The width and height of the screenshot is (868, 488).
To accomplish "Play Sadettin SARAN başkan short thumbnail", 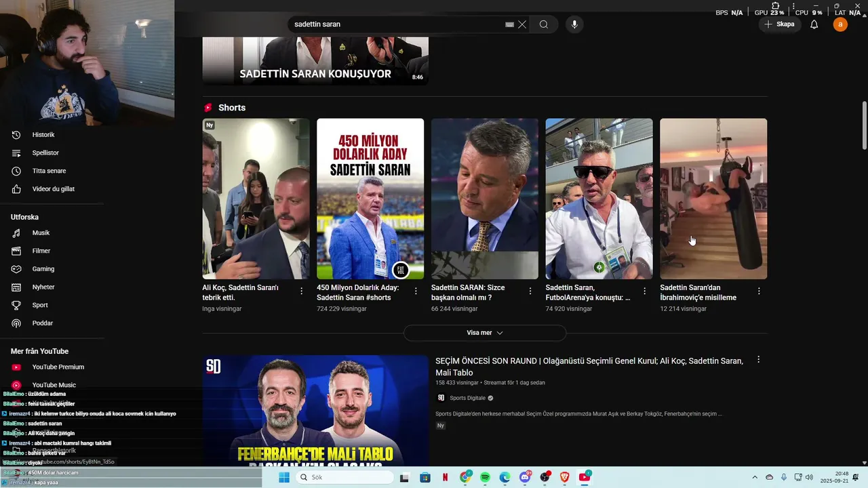I will [x=485, y=199].
